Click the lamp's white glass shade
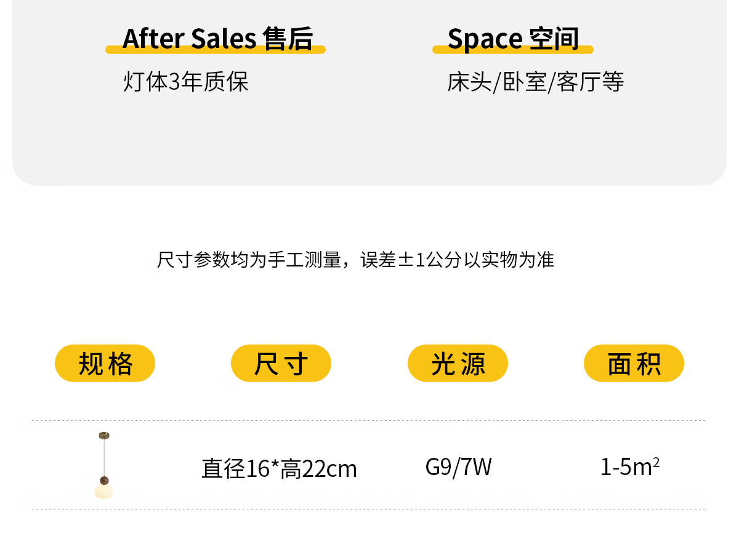739x560 pixels. pyautogui.click(x=105, y=490)
